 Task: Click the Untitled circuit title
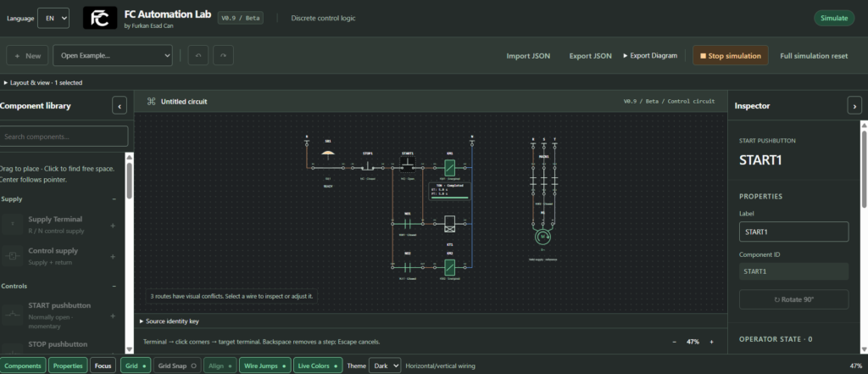pyautogui.click(x=184, y=102)
